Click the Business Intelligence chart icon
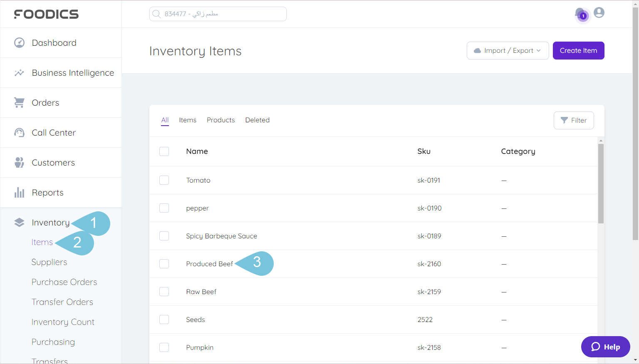This screenshot has height=364, width=639. click(x=19, y=73)
